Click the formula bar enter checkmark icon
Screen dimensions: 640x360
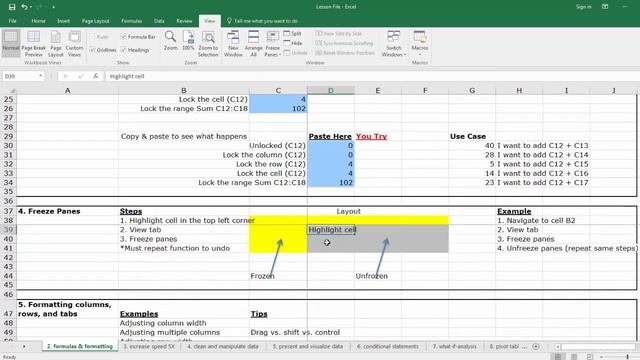pyautogui.click(x=81, y=76)
